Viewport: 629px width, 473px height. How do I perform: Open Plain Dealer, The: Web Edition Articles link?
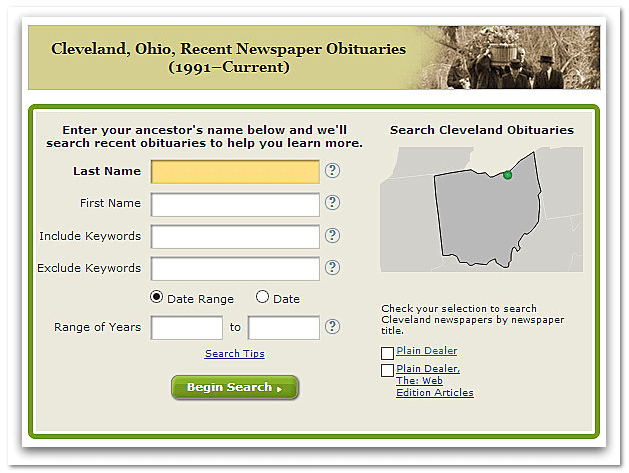coord(435,380)
